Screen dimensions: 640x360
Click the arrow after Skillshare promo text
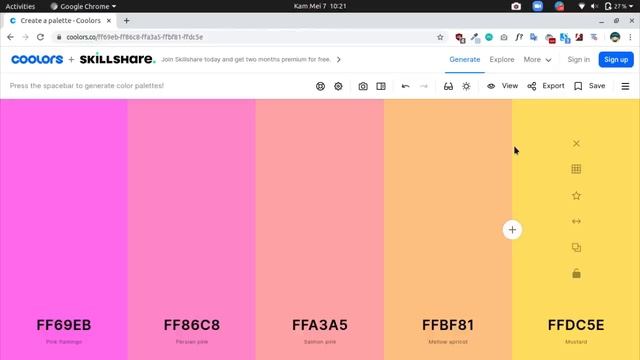pyautogui.click(x=338, y=60)
